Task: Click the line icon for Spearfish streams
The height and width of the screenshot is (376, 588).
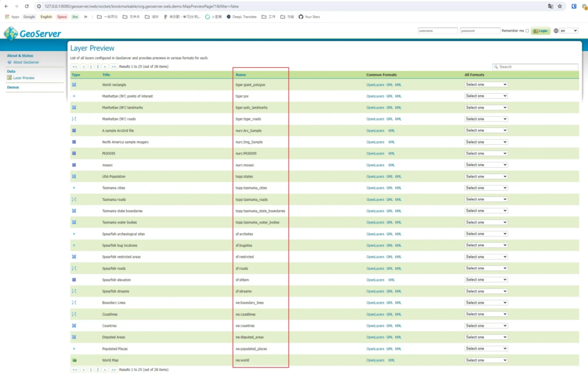Action: tap(74, 291)
